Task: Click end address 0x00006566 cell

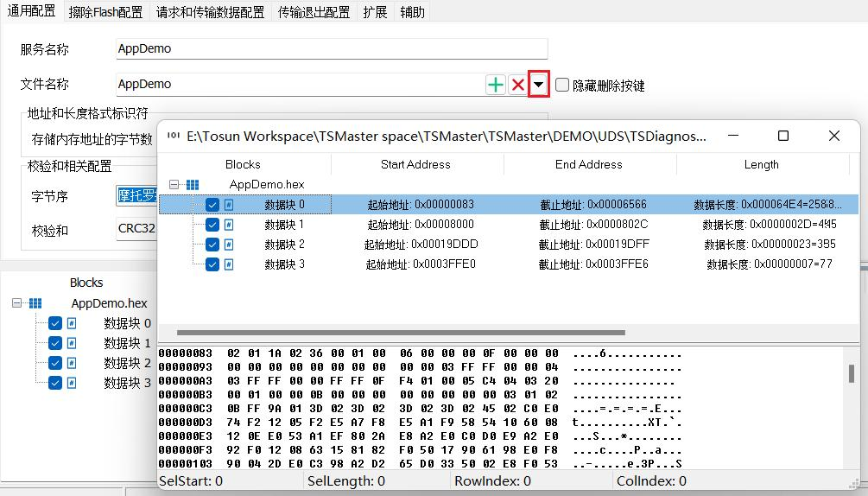Action: point(593,205)
